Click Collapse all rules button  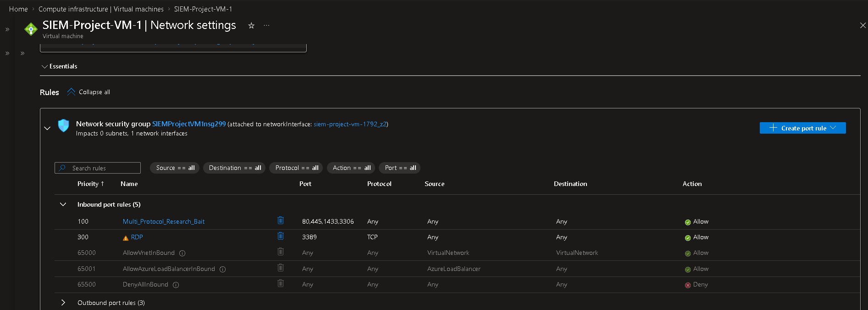tap(89, 92)
